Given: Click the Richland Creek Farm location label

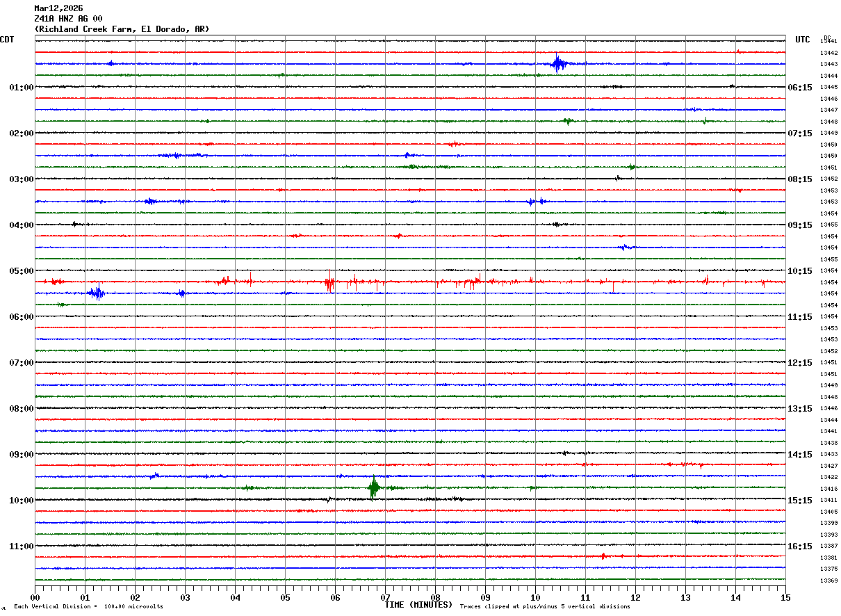Looking at the screenshot, I should [122, 29].
